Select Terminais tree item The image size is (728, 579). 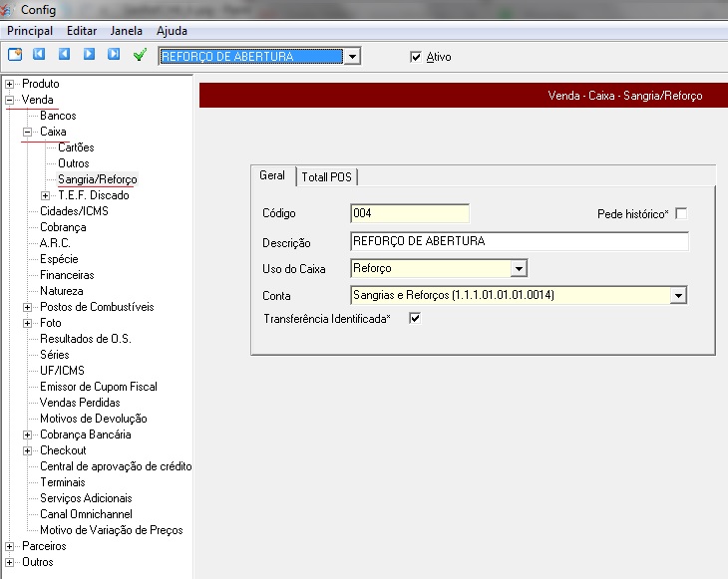point(63,482)
